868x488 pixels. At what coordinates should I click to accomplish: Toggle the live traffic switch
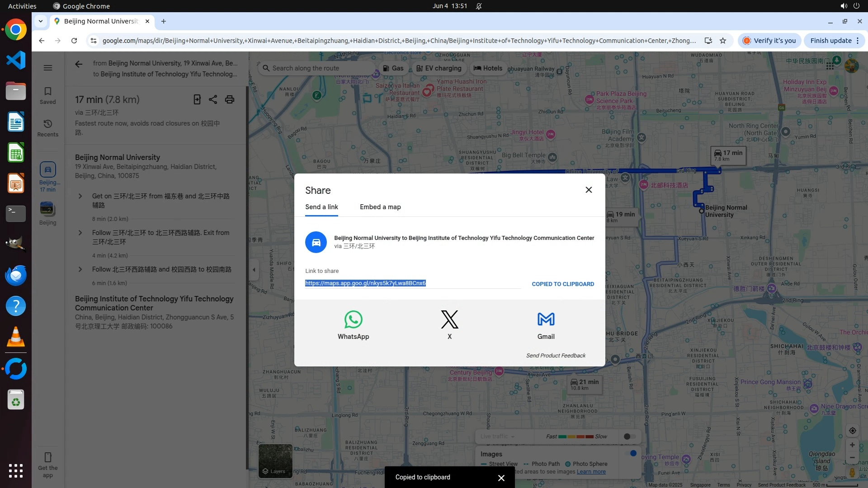[629, 436]
